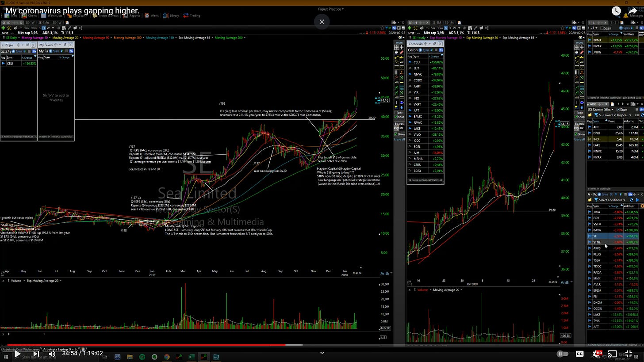Screen dimensions: 644x362
Task: Close the Coronavirus watchlist panel
Action: (440, 44)
